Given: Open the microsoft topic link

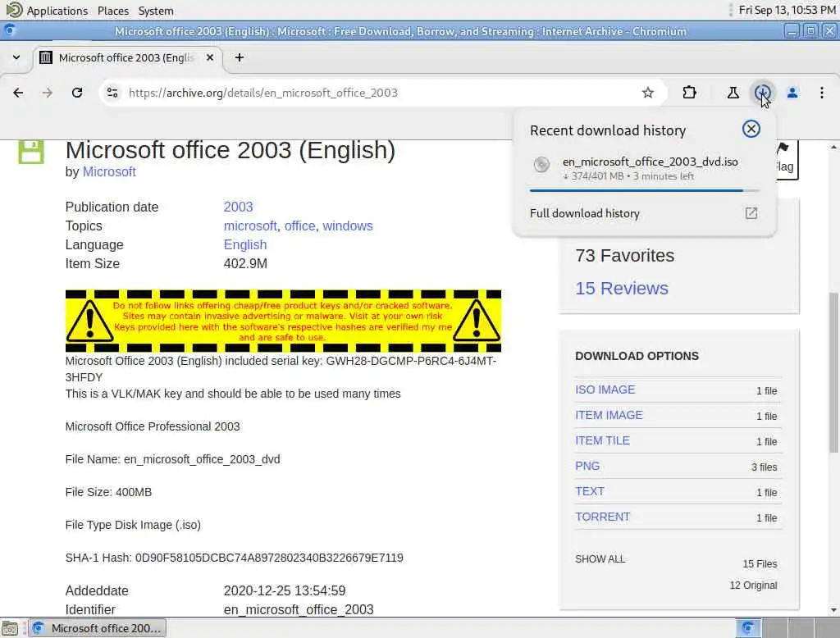Looking at the screenshot, I should coord(250,226).
